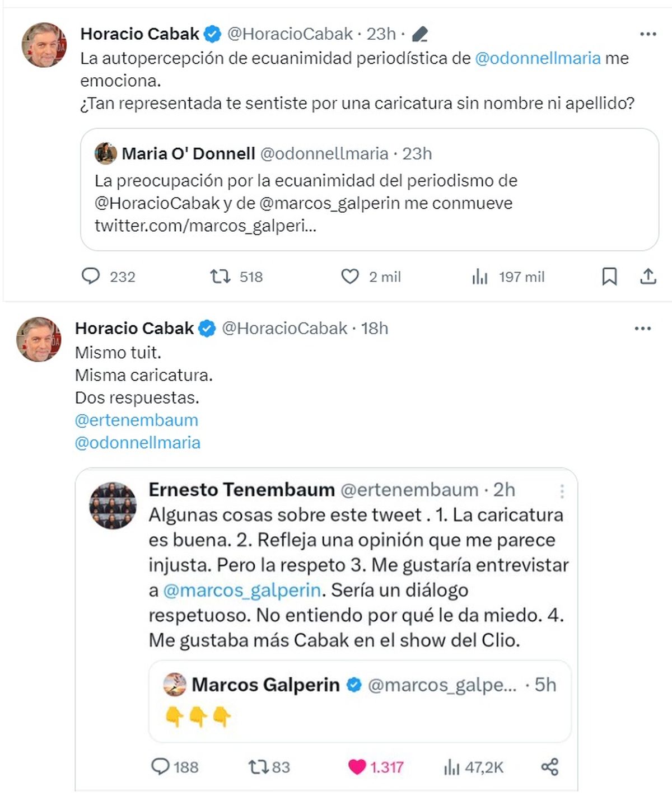
Task: Like the first tweet with 2 mil likes
Action: [x=350, y=277]
